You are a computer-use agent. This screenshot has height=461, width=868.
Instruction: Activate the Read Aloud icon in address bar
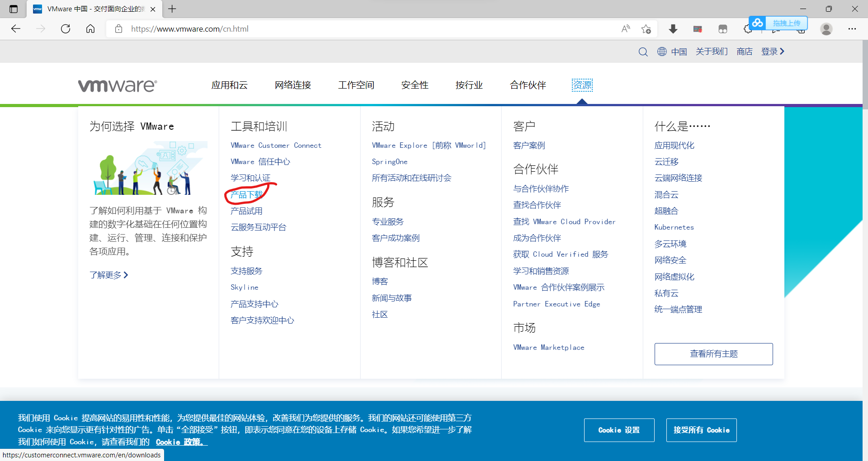pos(626,29)
